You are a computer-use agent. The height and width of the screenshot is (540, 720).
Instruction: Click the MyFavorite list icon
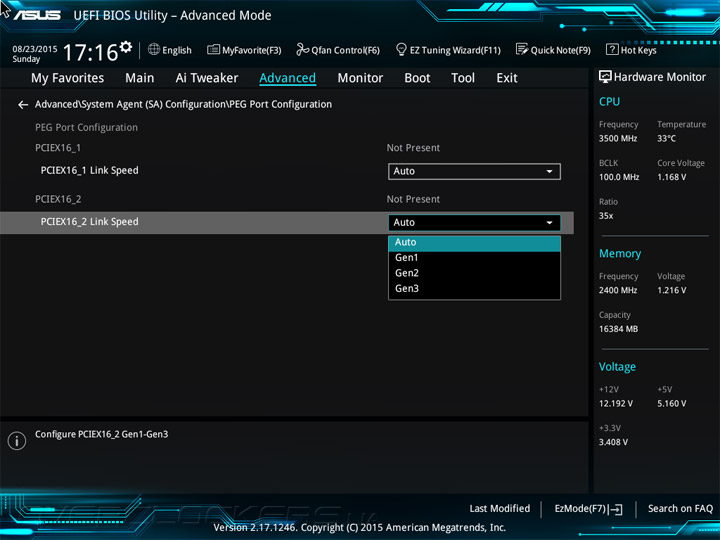[x=213, y=49]
